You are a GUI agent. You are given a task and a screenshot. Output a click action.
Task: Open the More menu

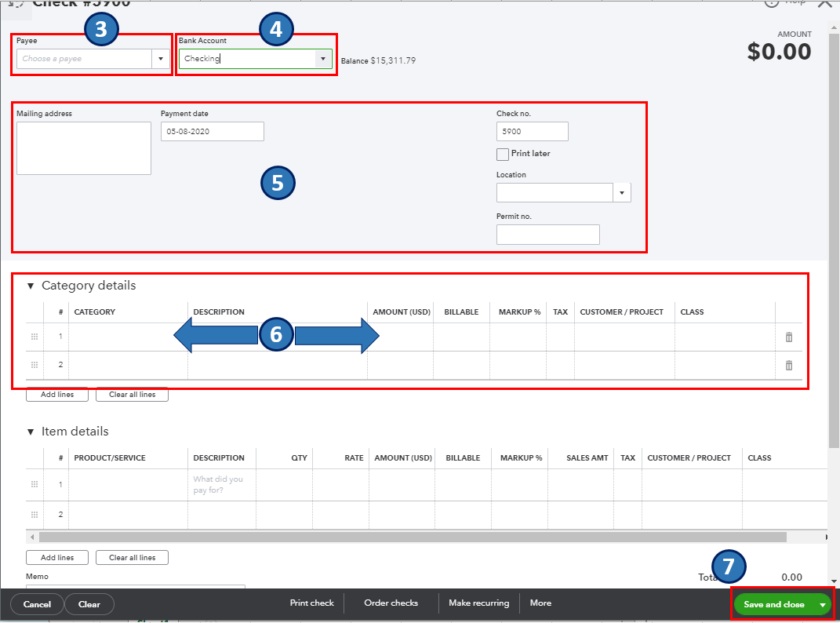540,603
